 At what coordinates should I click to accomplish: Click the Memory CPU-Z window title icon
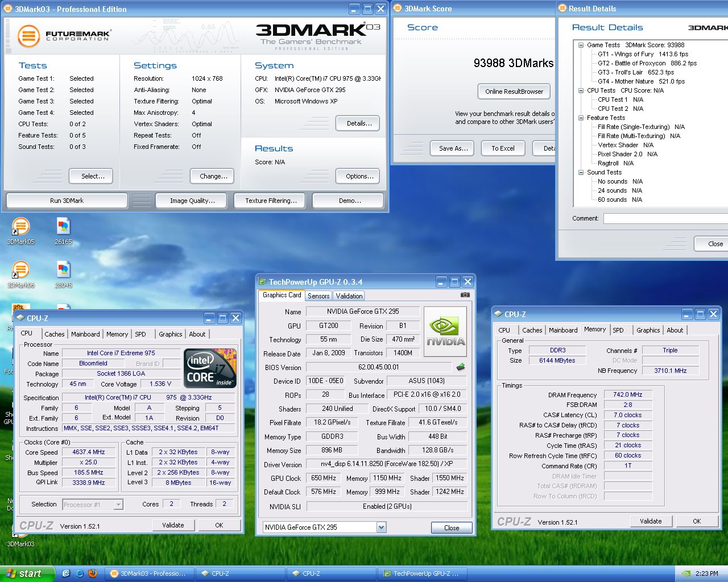(498, 314)
